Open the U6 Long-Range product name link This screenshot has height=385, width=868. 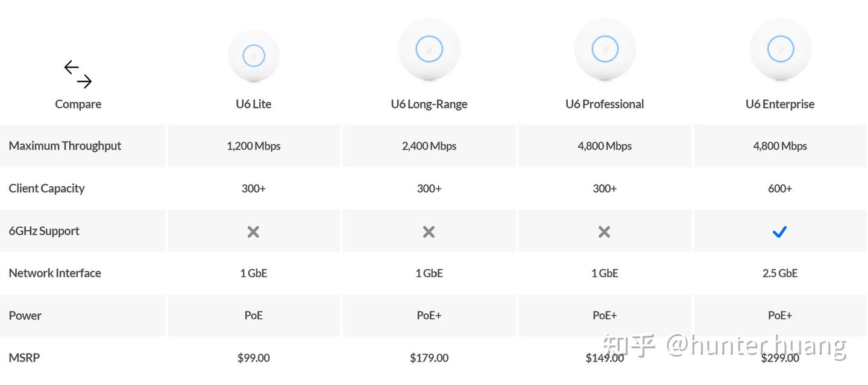429,104
